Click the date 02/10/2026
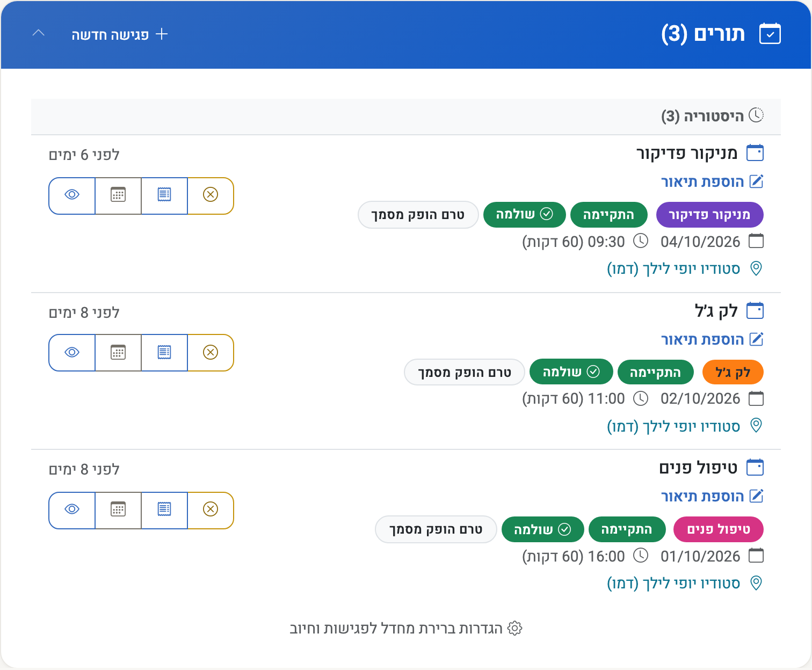The image size is (812, 670). [x=700, y=399]
